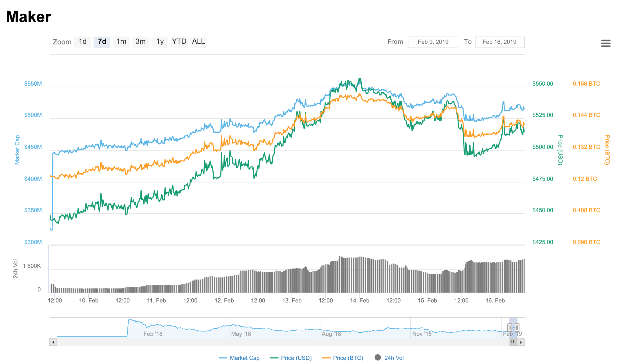Viewport: 620px width, 364px height.
Task: Click the vertical Price (BTC) axis title
Action: (607, 150)
